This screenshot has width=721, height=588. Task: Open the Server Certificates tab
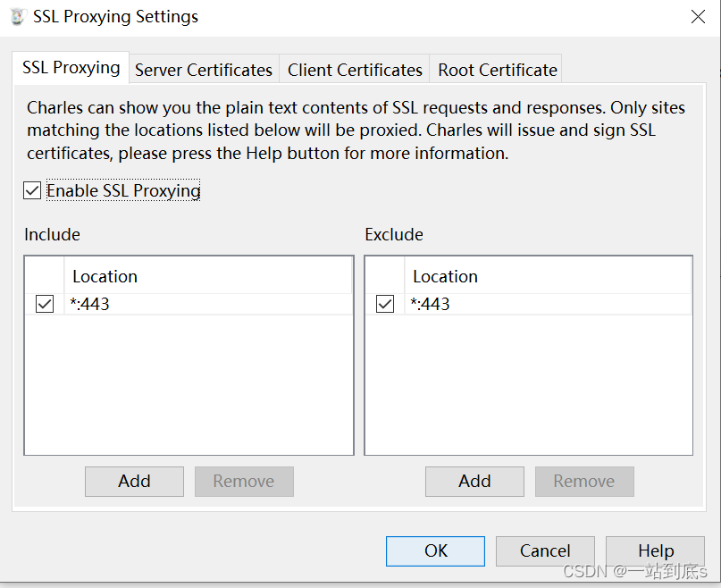204,70
